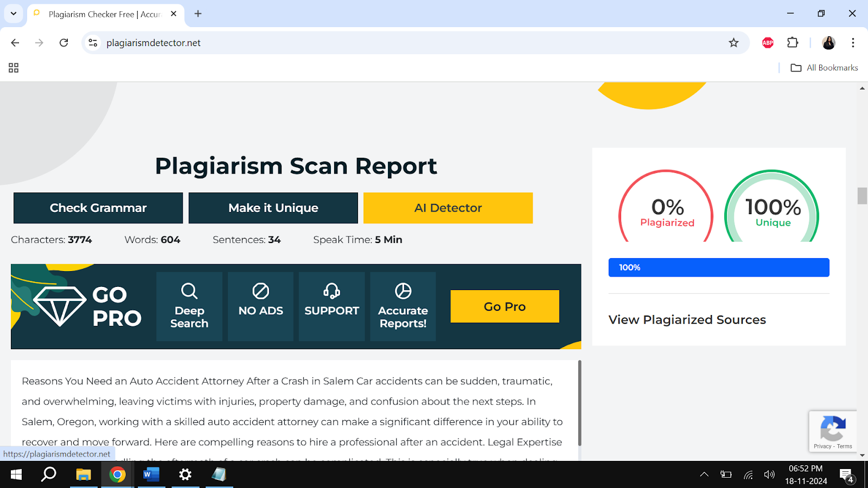This screenshot has width=868, height=488.
Task: Open Windows taskbar search
Action: click(x=49, y=474)
